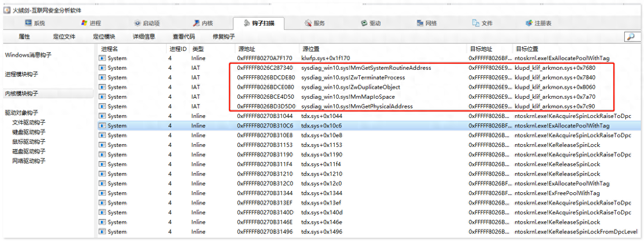Click the 内核 tab icon
This screenshot has height=241, width=644.
(196, 23)
